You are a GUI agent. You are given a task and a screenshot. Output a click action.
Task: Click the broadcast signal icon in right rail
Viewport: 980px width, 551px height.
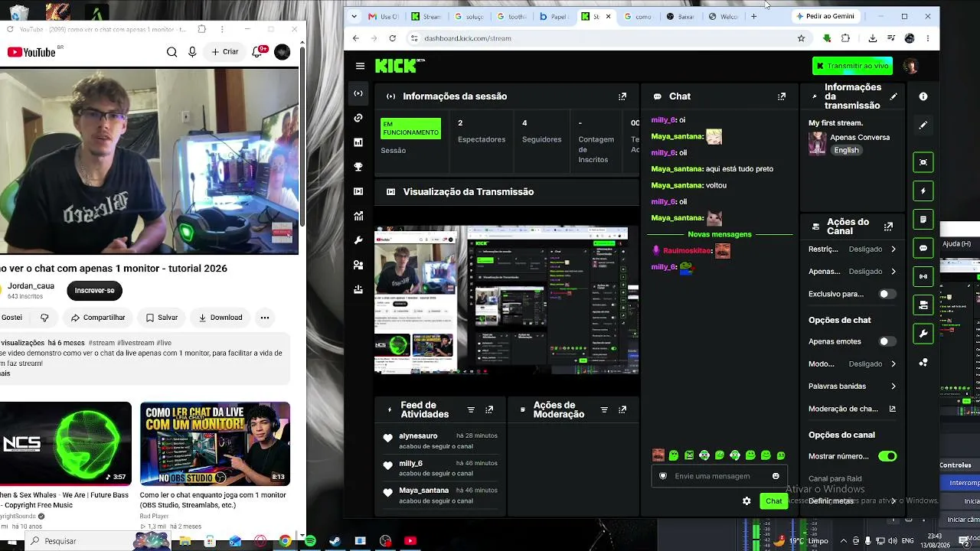pyautogui.click(x=923, y=276)
